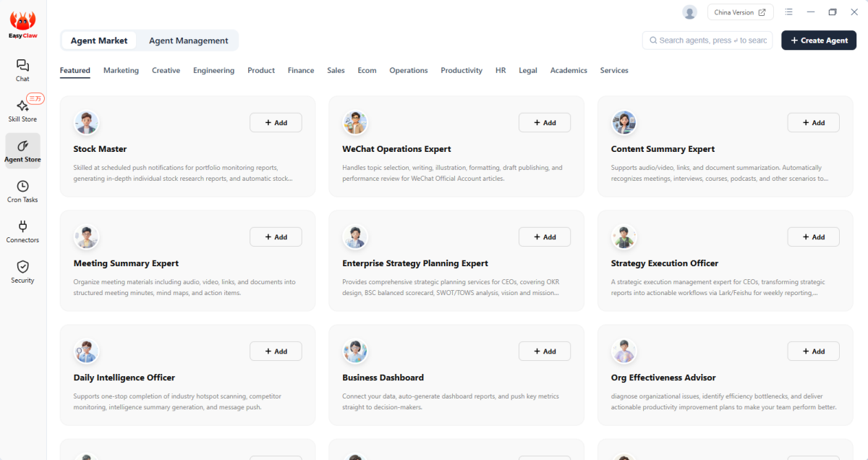
Task: Click the EasyClaw logo
Action: click(23, 25)
